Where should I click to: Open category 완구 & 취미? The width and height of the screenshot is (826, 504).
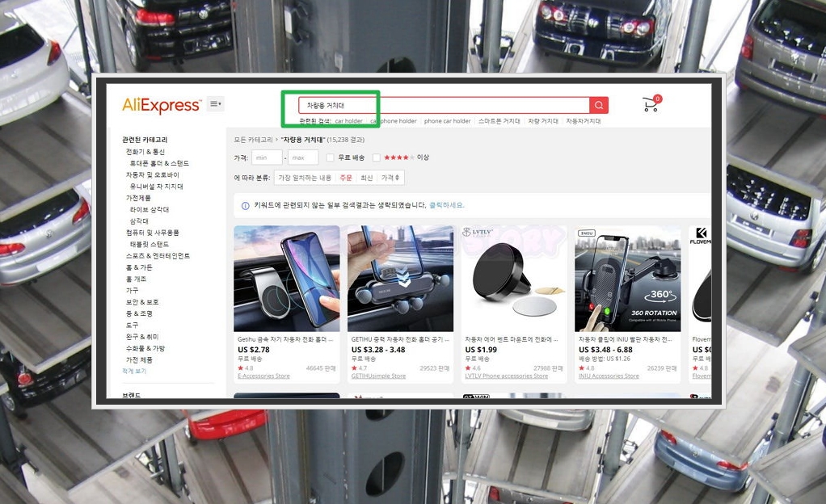click(x=141, y=337)
